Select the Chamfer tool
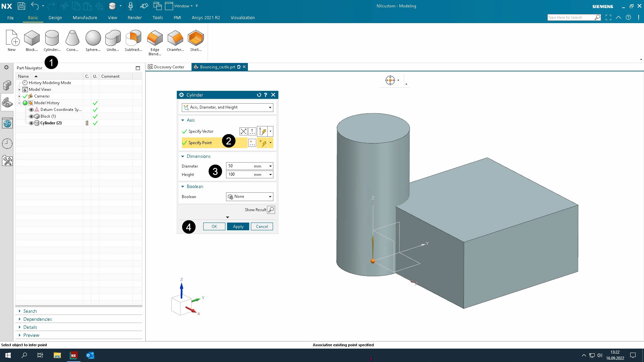The width and height of the screenshot is (644, 362). point(175,38)
